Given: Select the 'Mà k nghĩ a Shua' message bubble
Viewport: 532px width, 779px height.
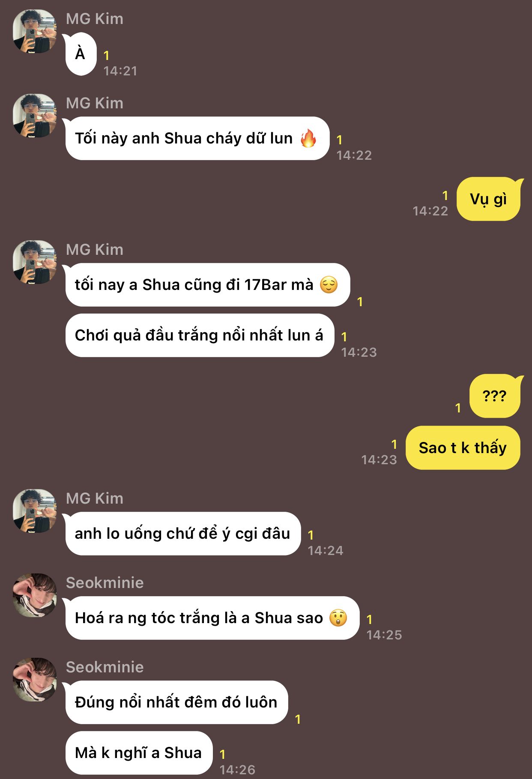Looking at the screenshot, I should 139,753.
